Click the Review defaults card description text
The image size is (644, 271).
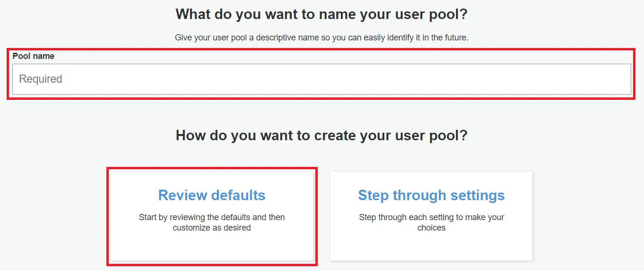point(211,223)
